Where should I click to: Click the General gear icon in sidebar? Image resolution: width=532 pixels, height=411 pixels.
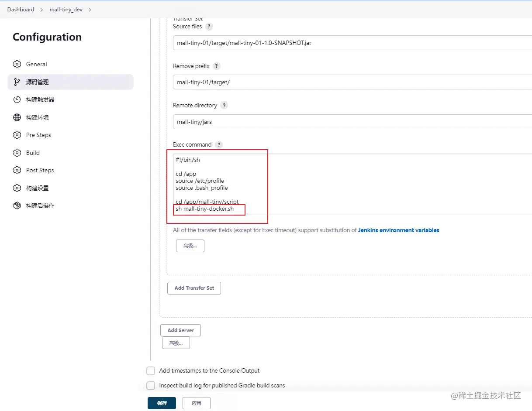coord(17,64)
